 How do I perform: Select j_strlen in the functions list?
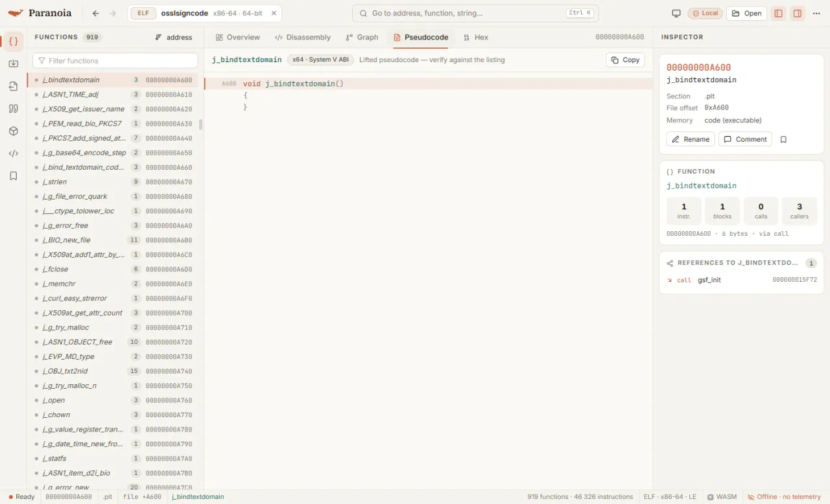(x=113, y=182)
